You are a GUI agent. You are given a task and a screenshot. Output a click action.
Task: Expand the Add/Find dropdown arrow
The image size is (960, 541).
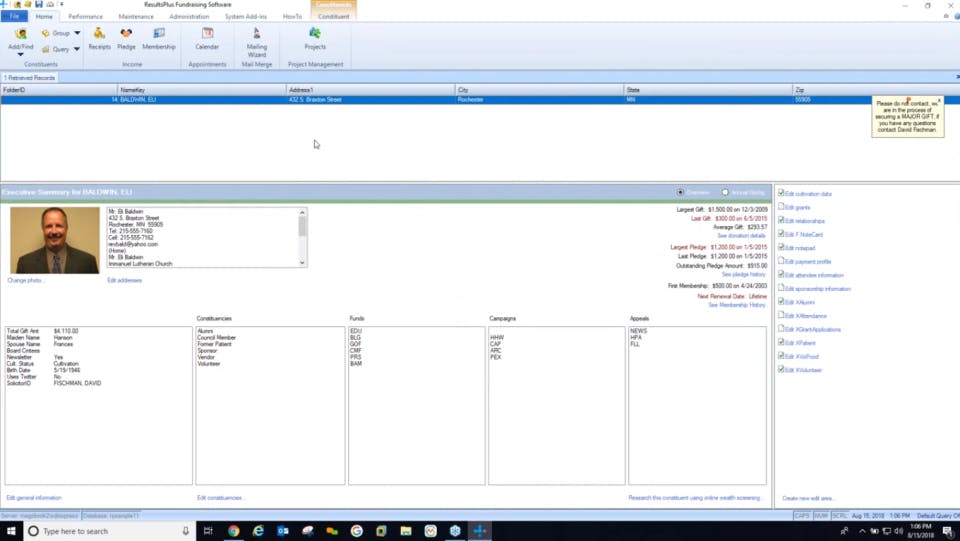pyautogui.click(x=20, y=54)
